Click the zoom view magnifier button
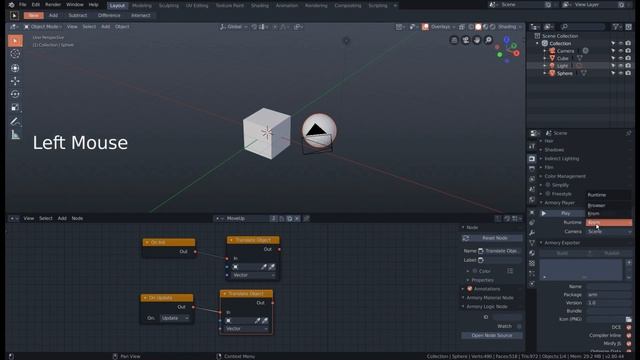 pyautogui.click(x=489, y=40)
